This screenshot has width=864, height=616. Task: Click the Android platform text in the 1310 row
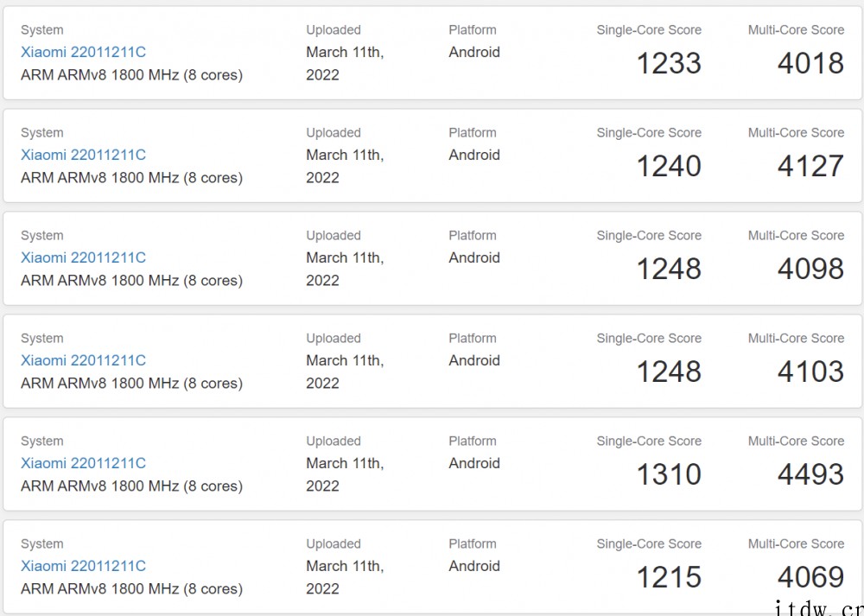474,463
